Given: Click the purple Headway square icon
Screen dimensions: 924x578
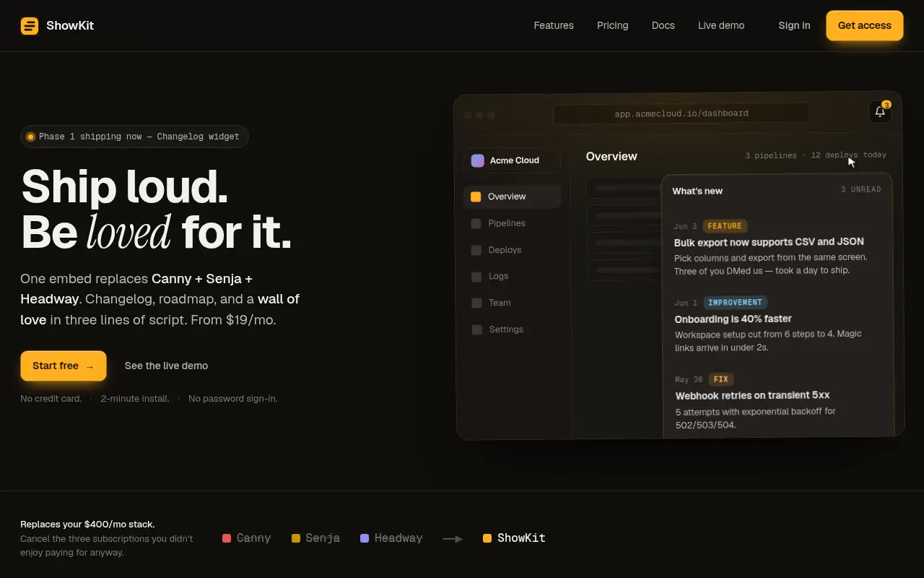Looking at the screenshot, I should coord(365,538).
